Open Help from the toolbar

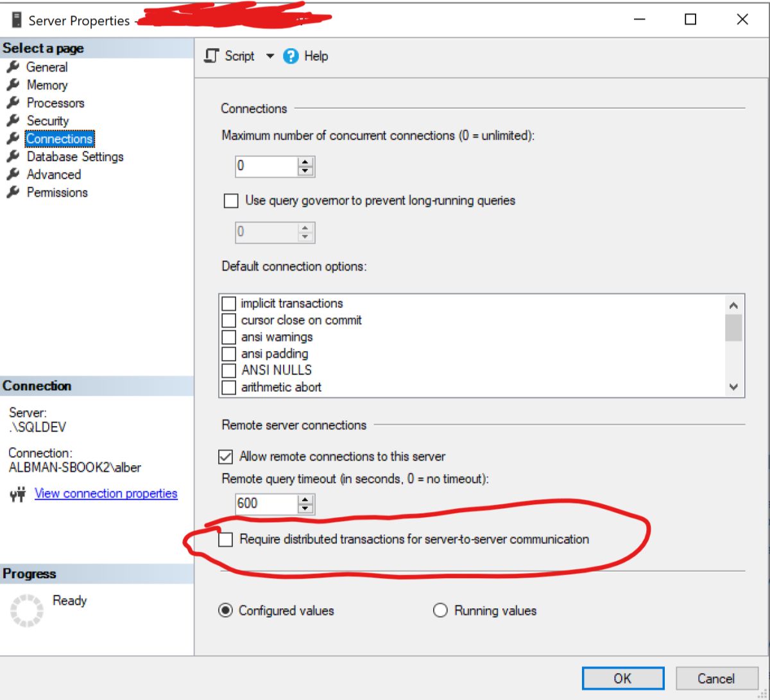coord(306,56)
